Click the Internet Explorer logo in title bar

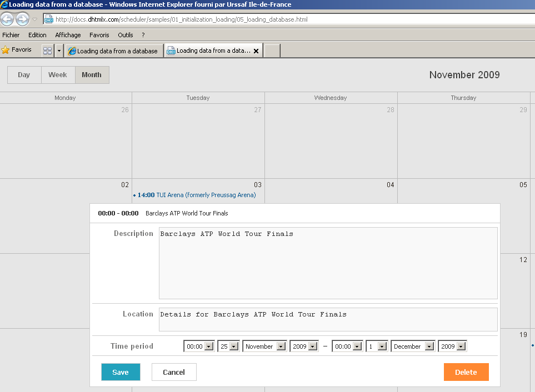tap(4, 4)
